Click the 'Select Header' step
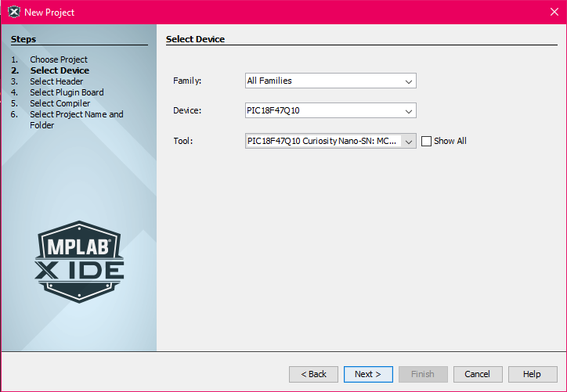The height and width of the screenshot is (392, 567). 56,81
